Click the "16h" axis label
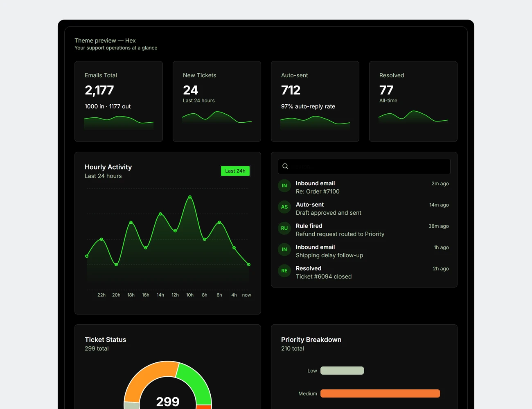Screen dimensions: 532x409 click(x=146, y=295)
